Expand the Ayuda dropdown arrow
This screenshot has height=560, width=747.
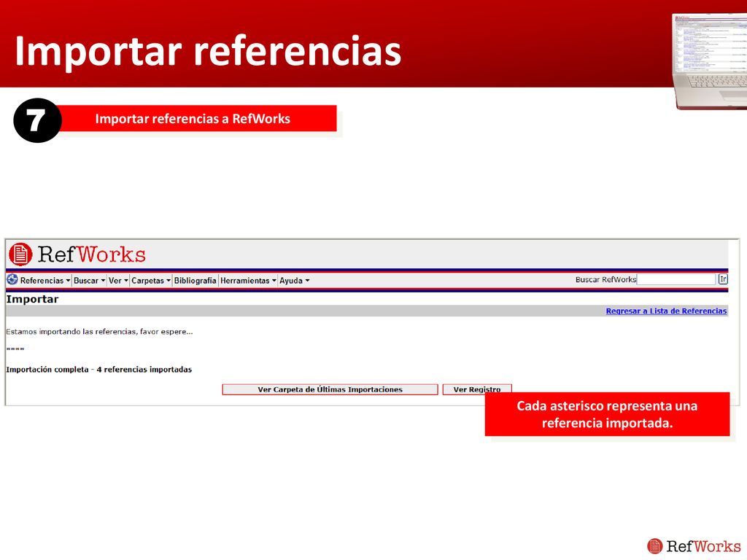[307, 281]
